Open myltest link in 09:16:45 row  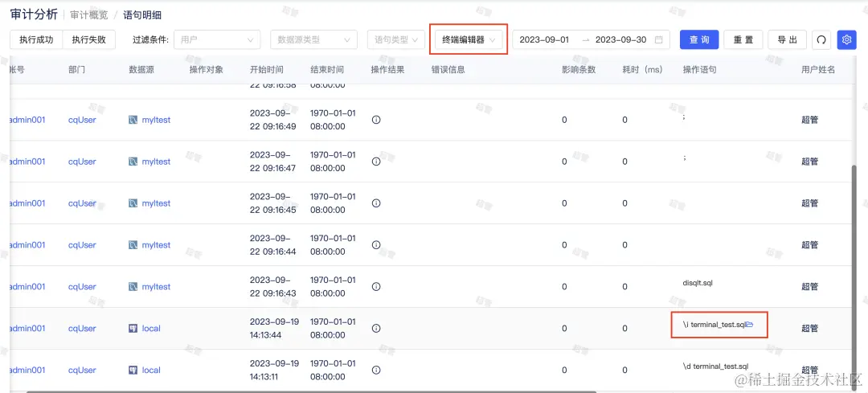point(156,203)
